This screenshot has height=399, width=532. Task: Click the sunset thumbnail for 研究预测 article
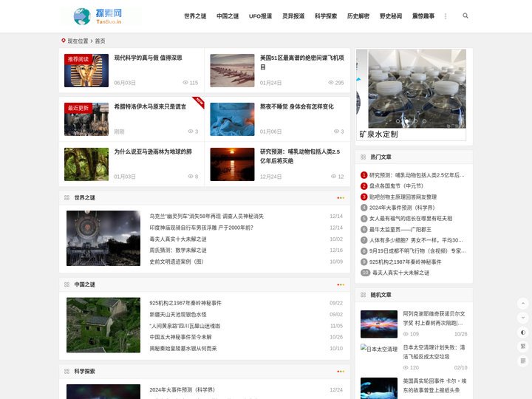[233, 164]
